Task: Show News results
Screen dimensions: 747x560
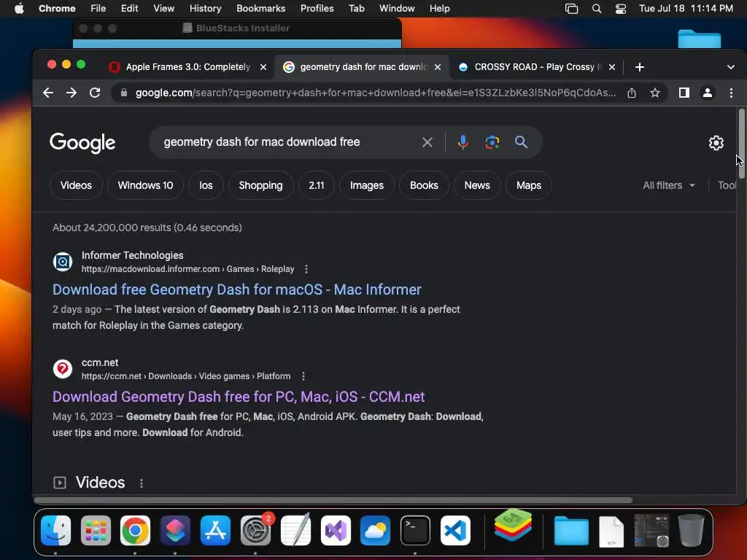Action: click(477, 185)
